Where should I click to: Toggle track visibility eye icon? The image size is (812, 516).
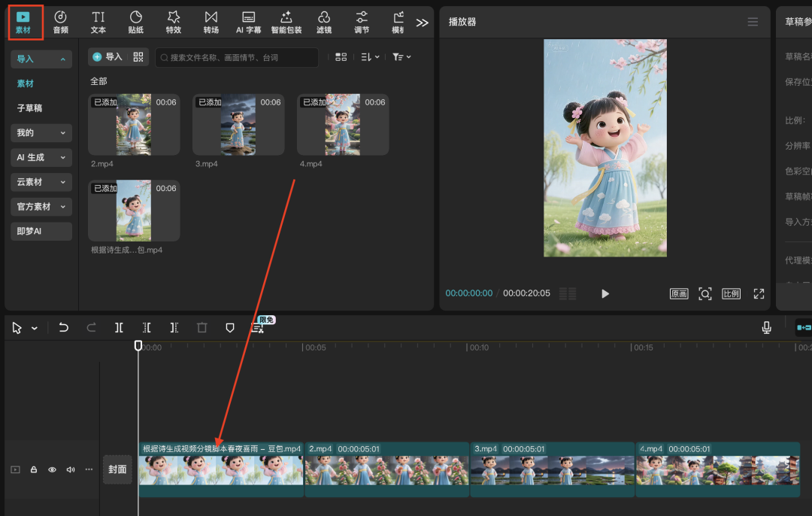coord(53,469)
